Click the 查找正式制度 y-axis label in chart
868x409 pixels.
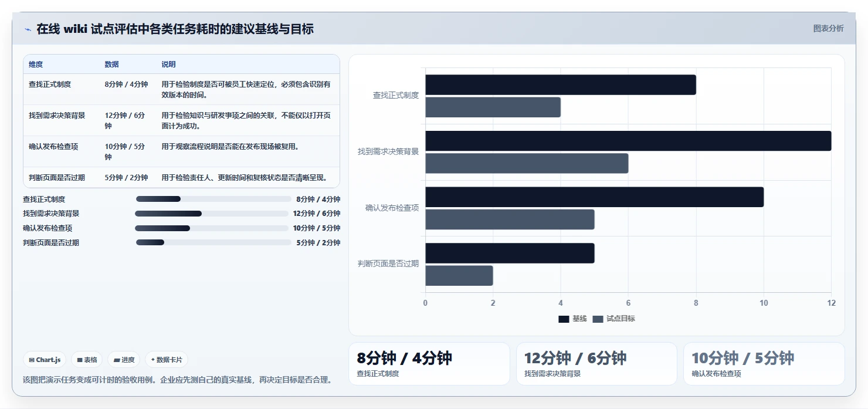pos(396,95)
